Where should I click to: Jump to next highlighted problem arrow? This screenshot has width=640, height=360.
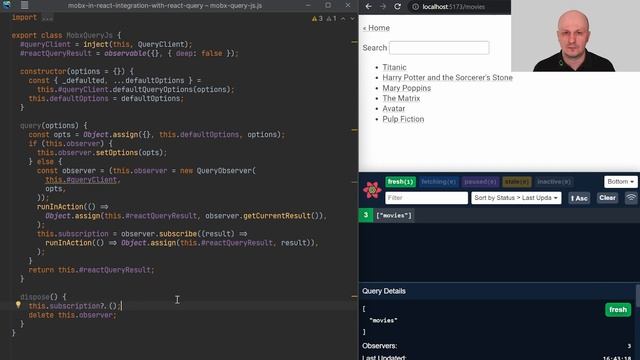pyautogui.click(x=352, y=18)
